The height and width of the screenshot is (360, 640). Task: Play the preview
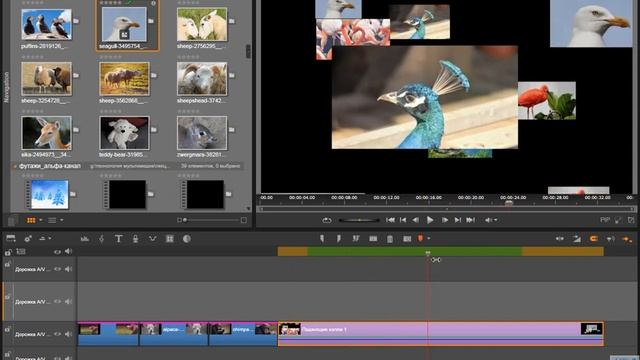pyautogui.click(x=430, y=220)
